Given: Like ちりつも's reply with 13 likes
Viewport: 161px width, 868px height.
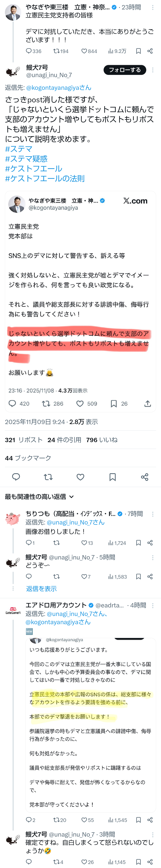Looking at the screenshot, I should 84,543.
